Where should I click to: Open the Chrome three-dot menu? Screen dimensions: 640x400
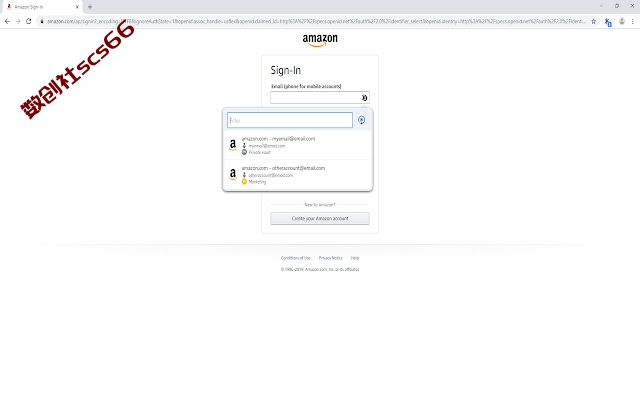633,21
